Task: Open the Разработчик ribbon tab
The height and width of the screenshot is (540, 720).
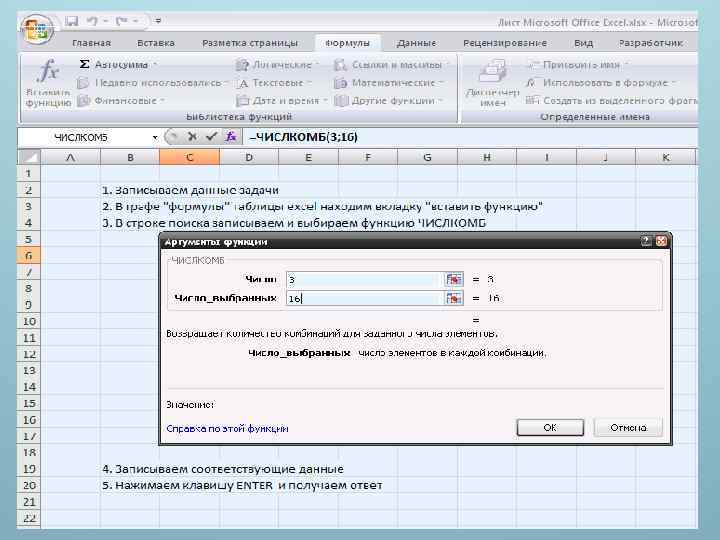Action: coord(651,43)
